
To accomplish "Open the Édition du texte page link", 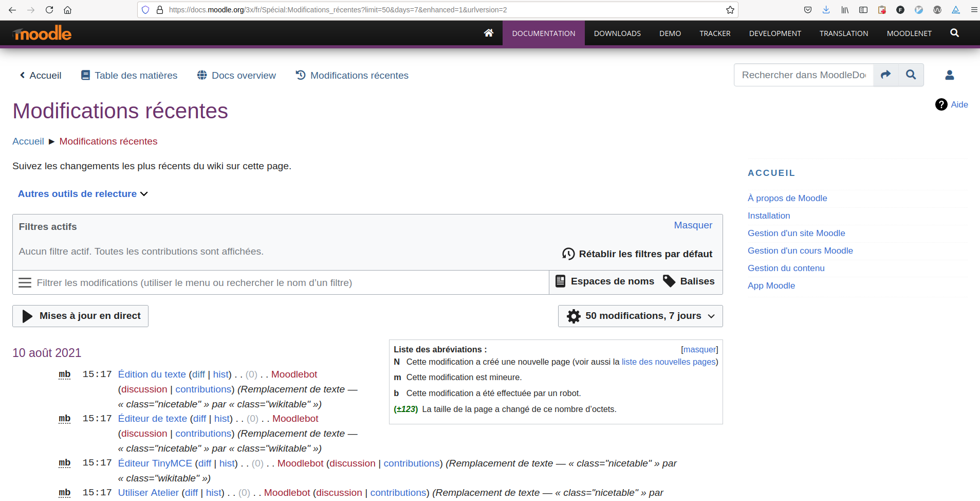I will 152,374.
